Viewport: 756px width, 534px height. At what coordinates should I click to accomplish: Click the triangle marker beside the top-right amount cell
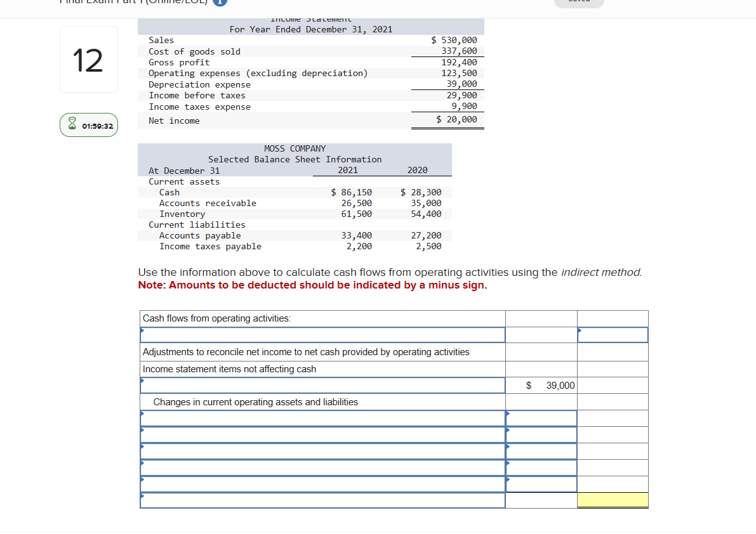(580, 330)
